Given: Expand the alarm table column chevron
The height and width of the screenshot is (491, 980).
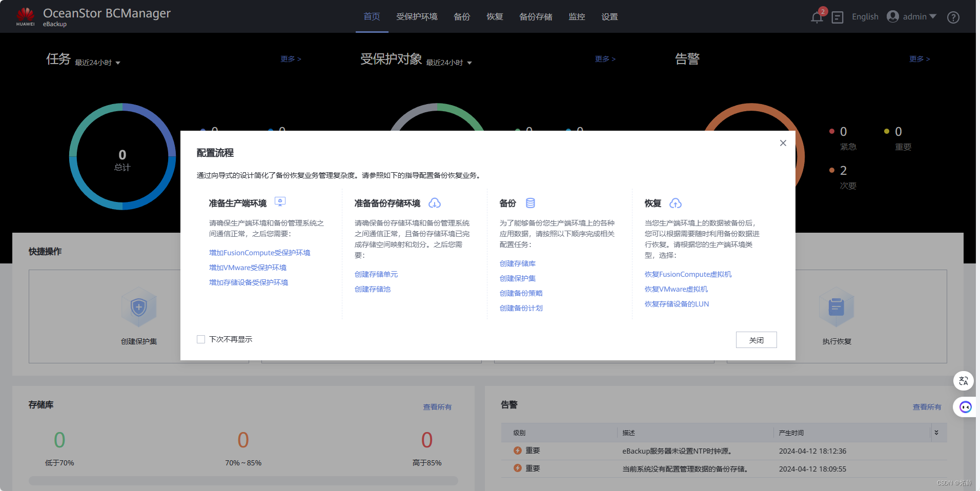Looking at the screenshot, I should (x=937, y=433).
